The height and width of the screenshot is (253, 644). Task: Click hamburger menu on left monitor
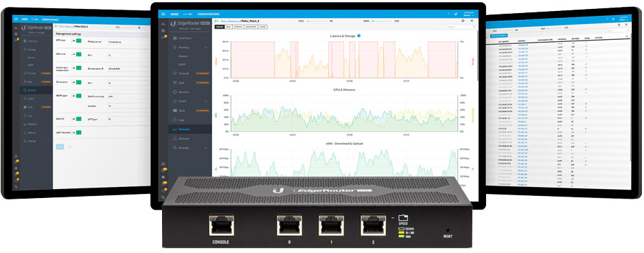click(x=16, y=19)
